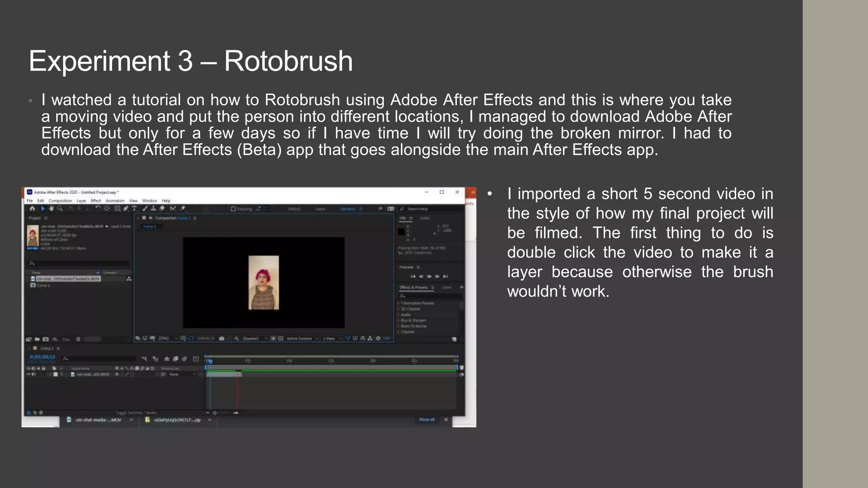
Task: Select the Default workspace
Action: click(294, 209)
